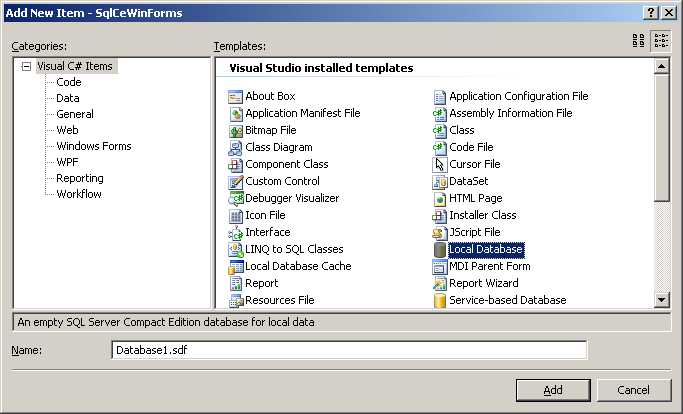This screenshot has width=683, height=414.
Task: Select the 'Class Diagram' template label
Action: pyautogui.click(x=279, y=147)
